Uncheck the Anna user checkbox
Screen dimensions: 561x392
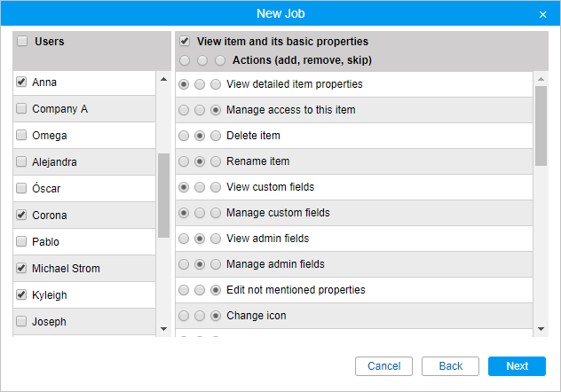point(21,82)
